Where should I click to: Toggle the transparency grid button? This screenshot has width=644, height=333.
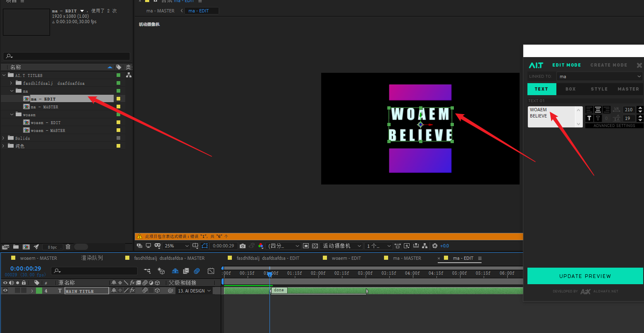click(315, 246)
